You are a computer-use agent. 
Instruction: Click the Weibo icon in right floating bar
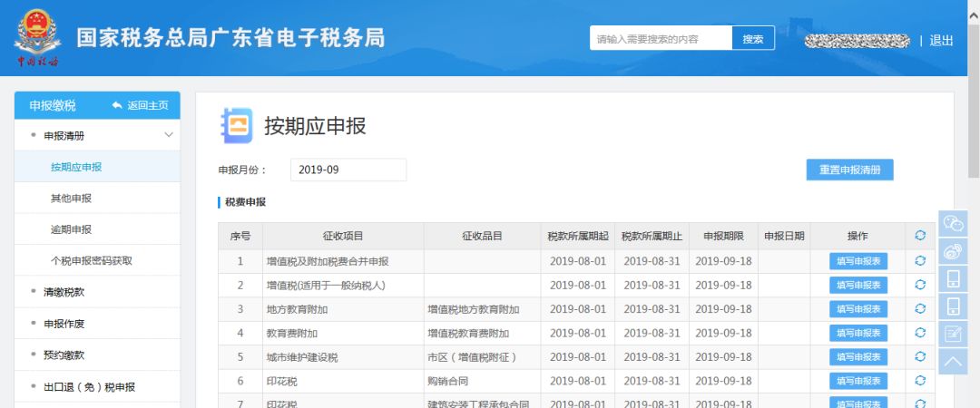click(x=953, y=251)
